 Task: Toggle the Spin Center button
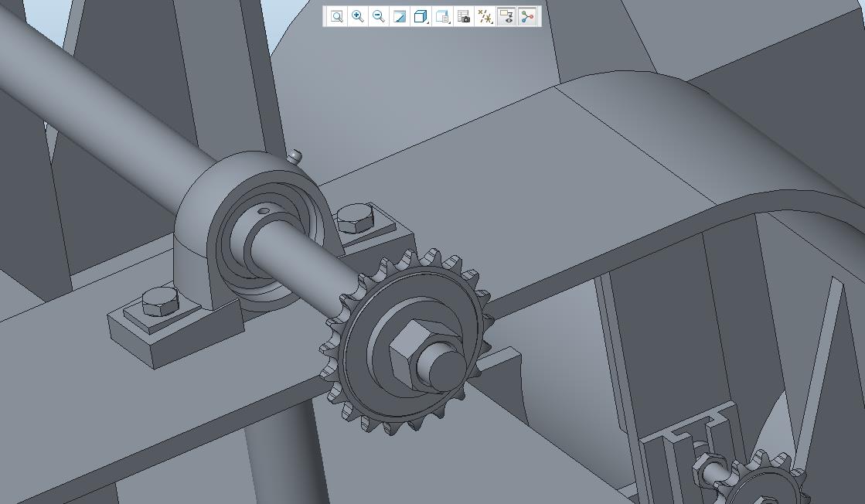(x=527, y=16)
